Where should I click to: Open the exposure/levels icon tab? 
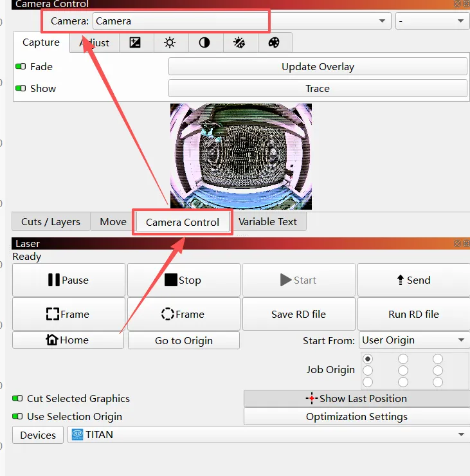click(x=135, y=43)
